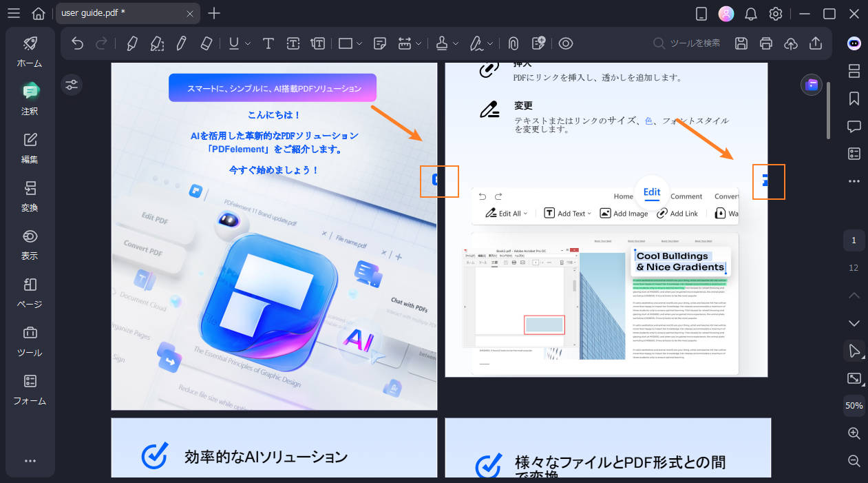Open the comments panel on right sidebar
868x483 pixels.
854,126
